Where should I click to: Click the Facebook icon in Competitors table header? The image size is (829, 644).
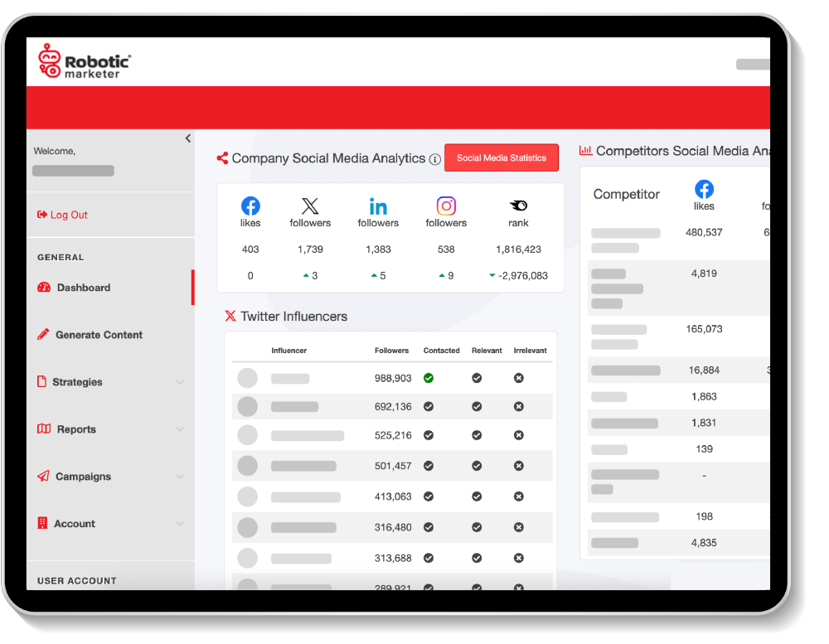(x=704, y=189)
